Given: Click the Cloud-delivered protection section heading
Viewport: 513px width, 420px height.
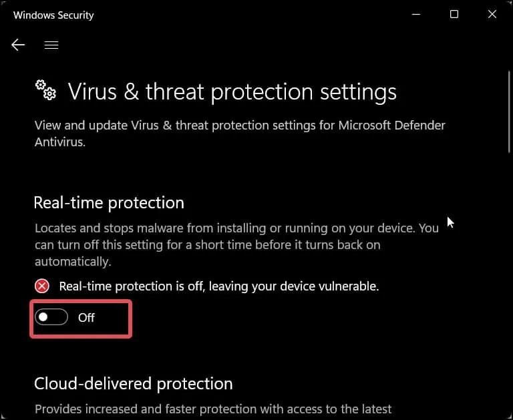Looking at the screenshot, I should click(x=134, y=384).
